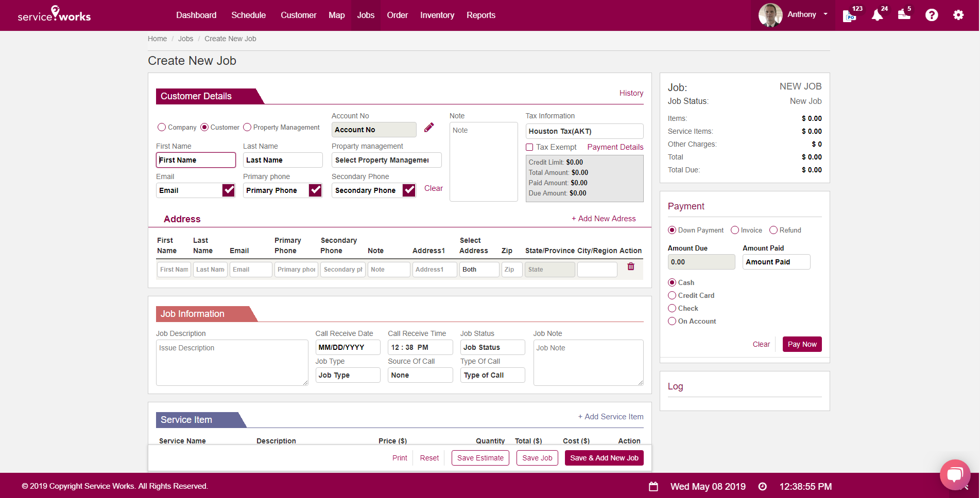
Task: Open the Reports menu
Action: 480,15
